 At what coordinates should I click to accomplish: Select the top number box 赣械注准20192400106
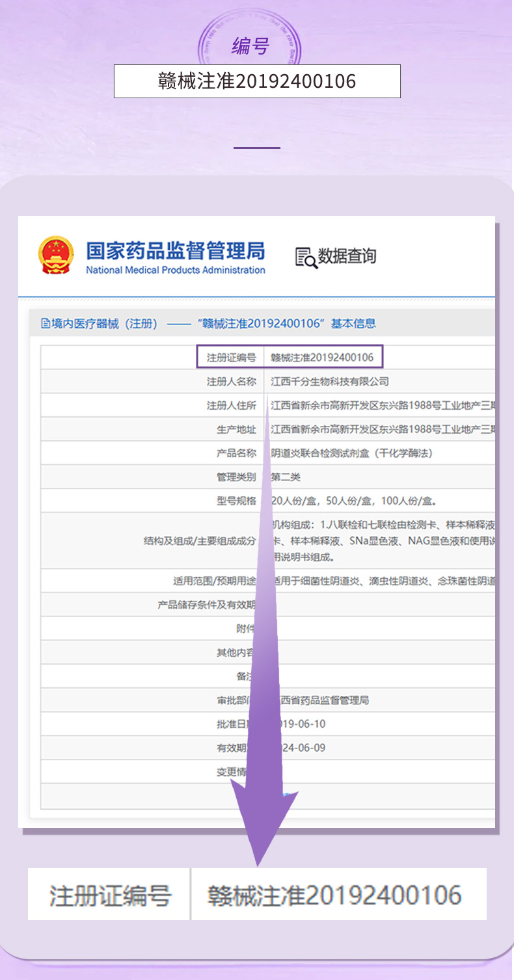(x=257, y=81)
